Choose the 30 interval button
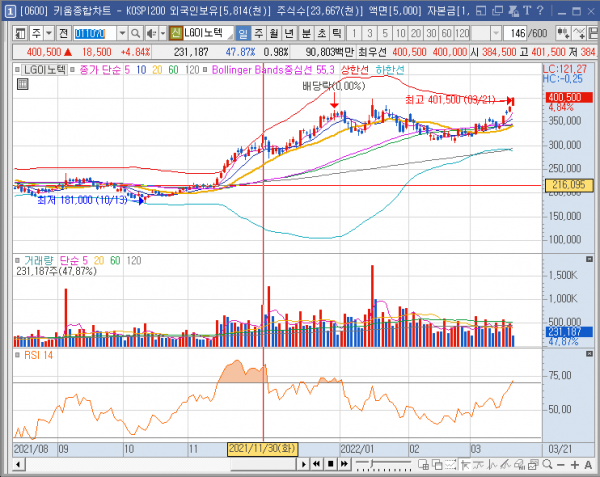This screenshot has width=600, height=477. point(431,34)
